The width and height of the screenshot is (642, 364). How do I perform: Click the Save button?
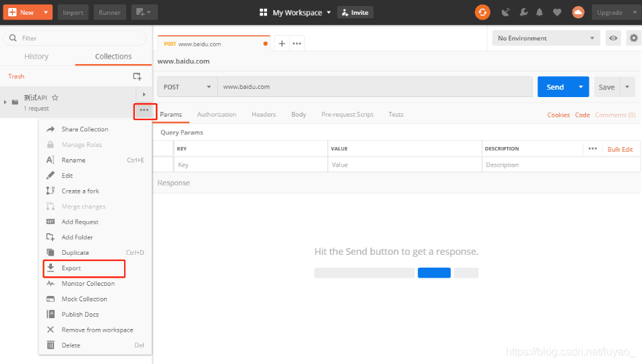(x=606, y=87)
